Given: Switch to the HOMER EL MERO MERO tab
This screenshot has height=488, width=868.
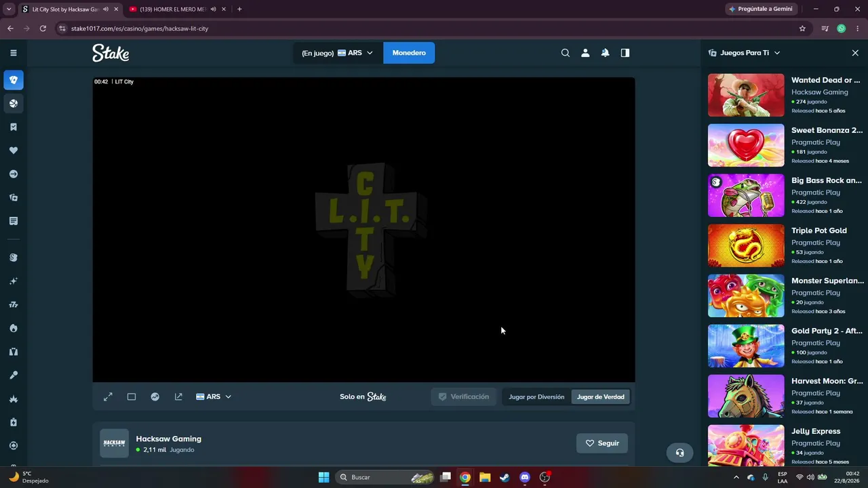Looking at the screenshot, I should pos(173,9).
